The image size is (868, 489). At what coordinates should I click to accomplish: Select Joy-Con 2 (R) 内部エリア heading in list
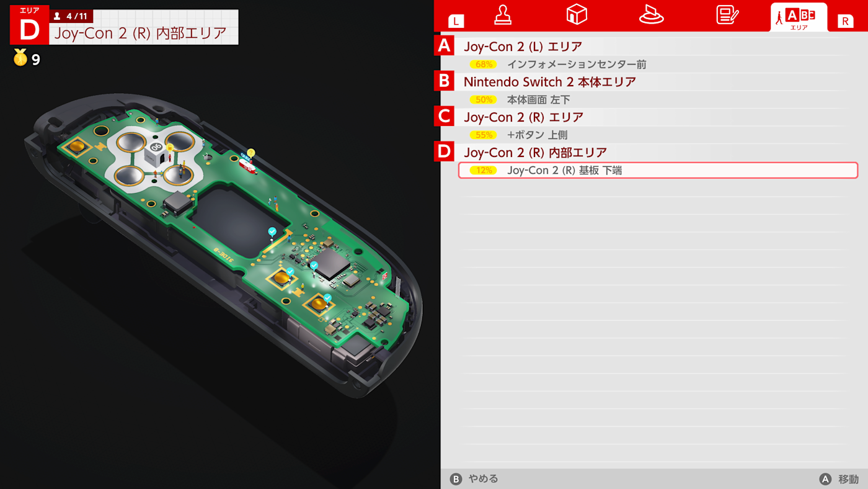(x=535, y=153)
